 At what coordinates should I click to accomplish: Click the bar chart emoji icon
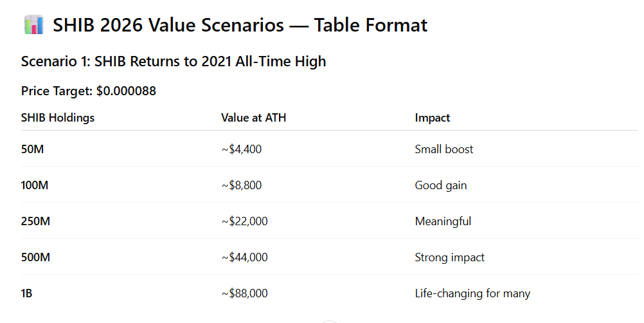click(x=33, y=26)
